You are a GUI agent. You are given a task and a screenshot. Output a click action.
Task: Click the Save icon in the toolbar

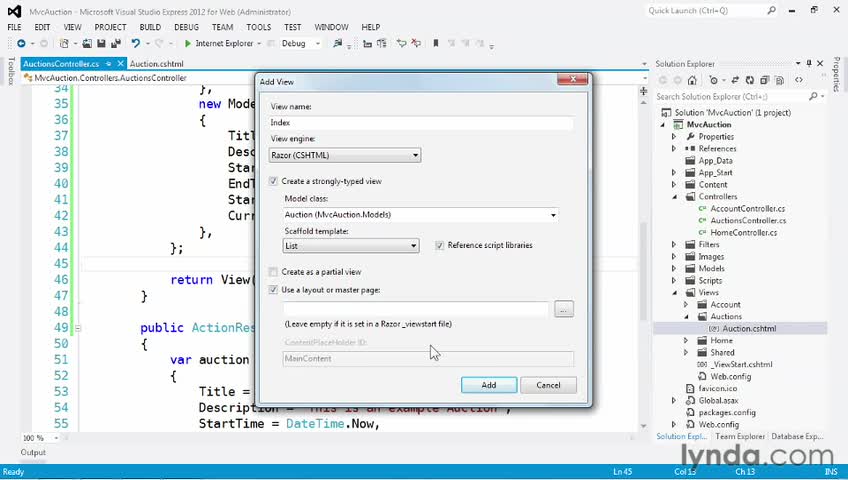(x=101, y=43)
